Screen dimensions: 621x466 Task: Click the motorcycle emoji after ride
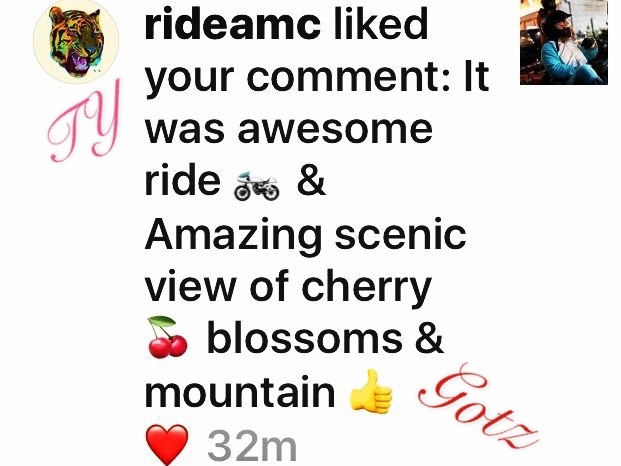point(257,186)
